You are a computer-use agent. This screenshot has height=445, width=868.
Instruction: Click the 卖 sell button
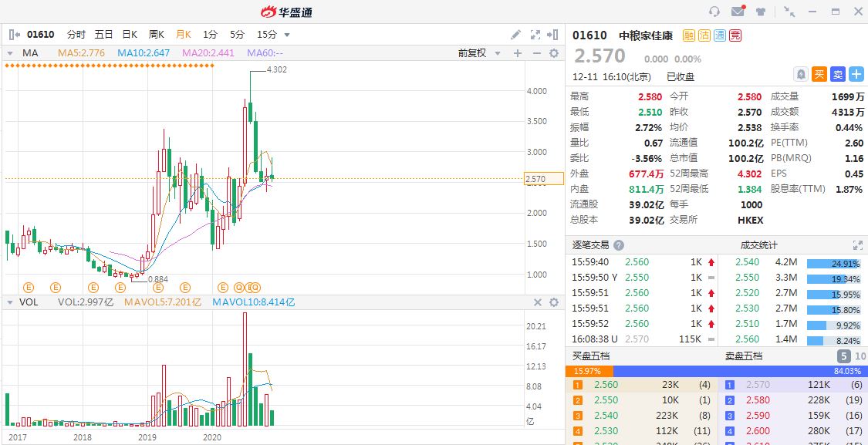838,74
